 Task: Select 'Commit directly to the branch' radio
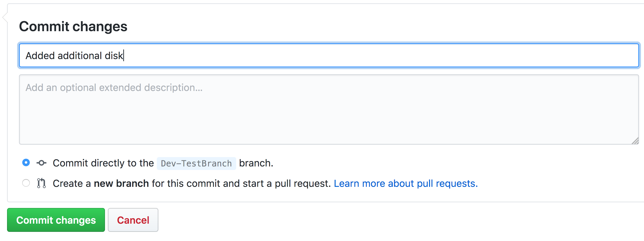coord(26,163)
